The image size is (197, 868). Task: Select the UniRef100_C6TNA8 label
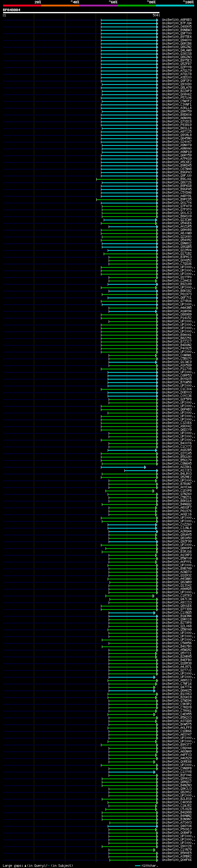click(176, 169)
